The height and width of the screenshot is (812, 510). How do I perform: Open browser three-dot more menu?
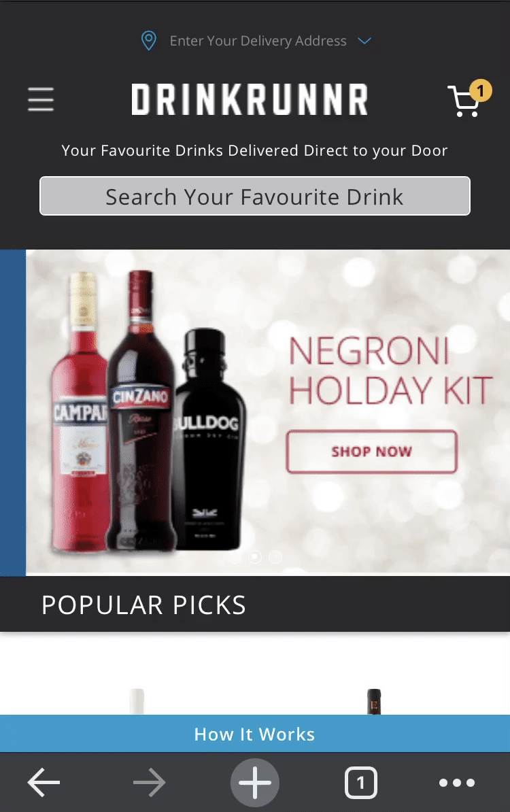pos(457,783)
